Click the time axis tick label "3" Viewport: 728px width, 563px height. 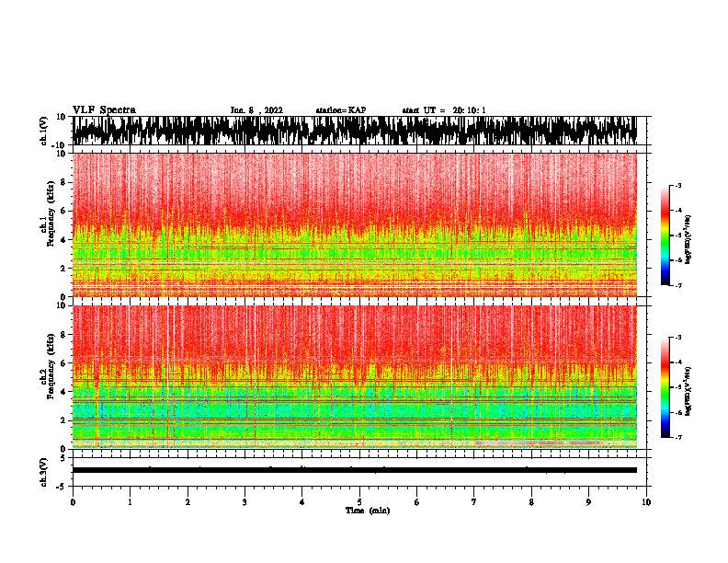pyautogui.click(x=245, y=502)
